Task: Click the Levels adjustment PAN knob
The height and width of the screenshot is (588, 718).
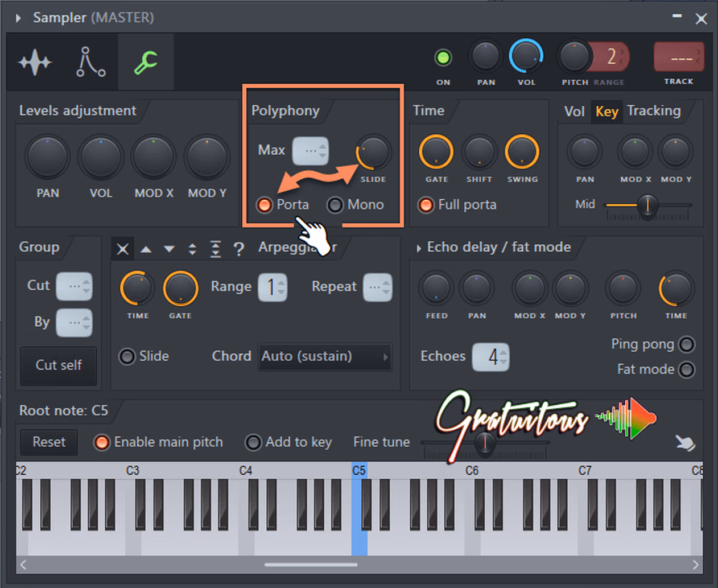Action: pyautogui.click(x=48, y=157)
